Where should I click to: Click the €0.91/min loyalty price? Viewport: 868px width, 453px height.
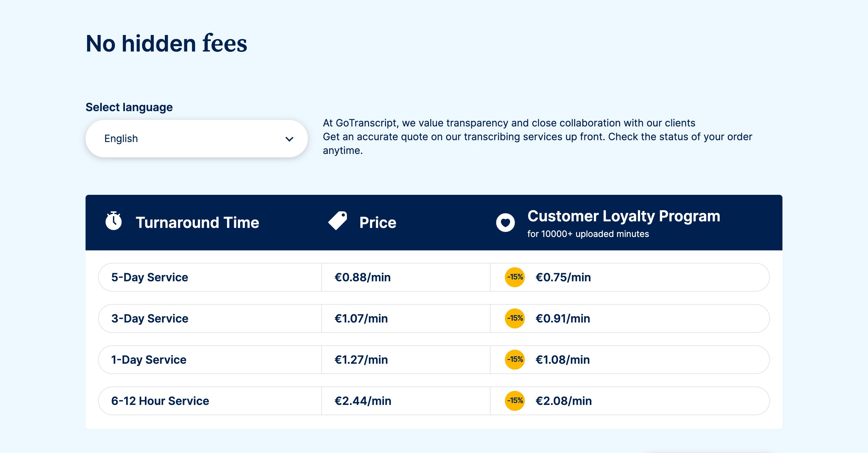563,318
